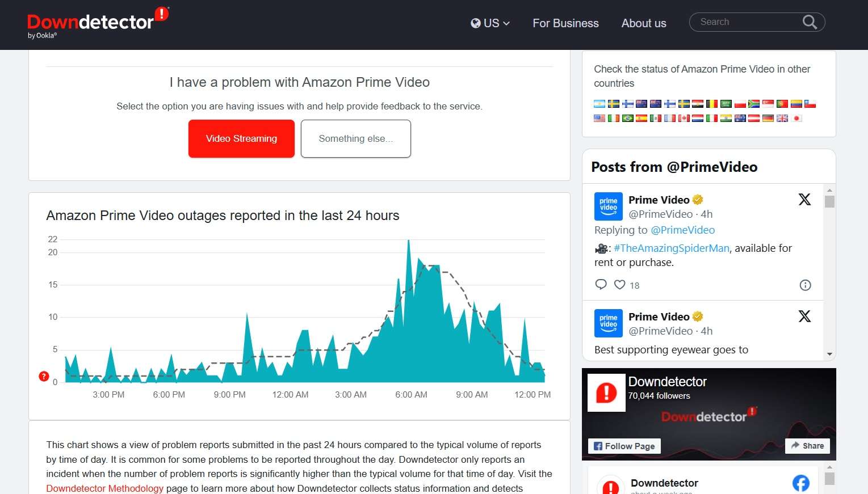Screen dimensions: 868x494
Task: Click the Posts from @PrimeVideo heading
Action: click(x=674, y=167)
